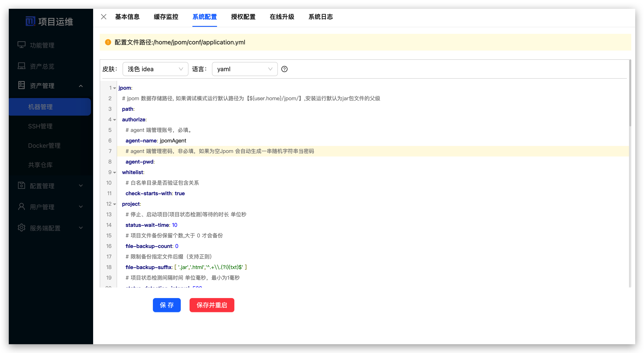Open 功能管理 monitor icon in sidebar
644x353 pixels.
pos(22,44)
